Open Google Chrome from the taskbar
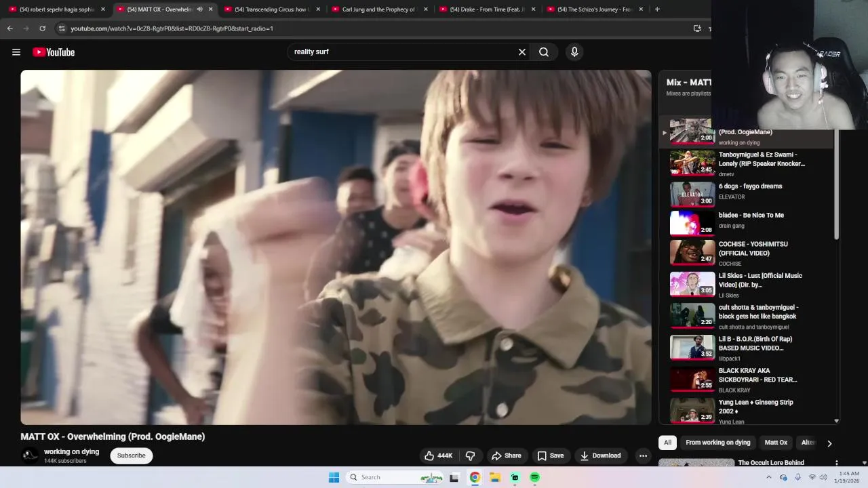Screen dimensions: 868x488 475,477
